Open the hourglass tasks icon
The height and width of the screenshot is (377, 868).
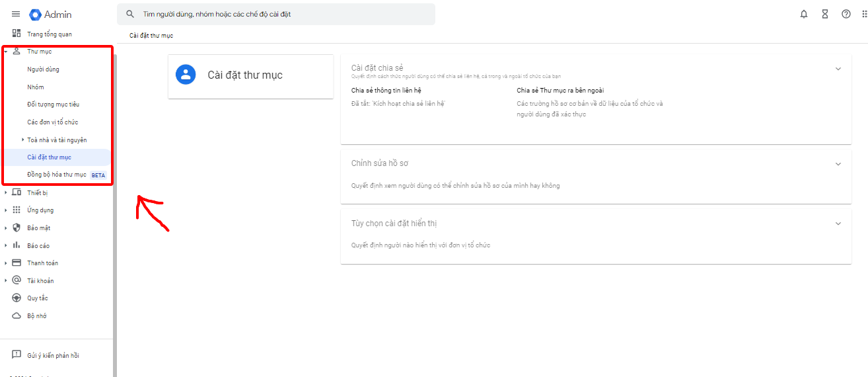pyautogui.click(x=825, y=14)
